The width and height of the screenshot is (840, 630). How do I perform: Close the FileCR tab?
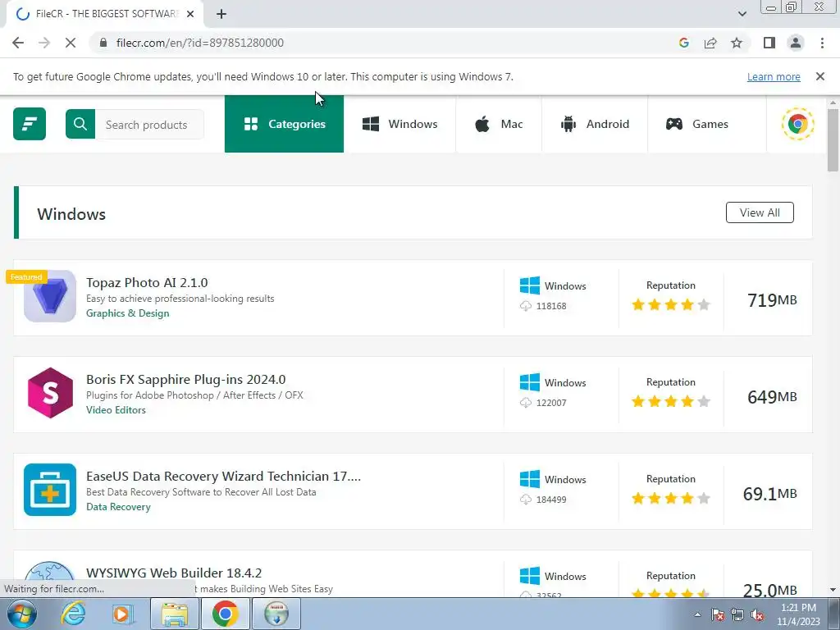click(x=190, y=15)
